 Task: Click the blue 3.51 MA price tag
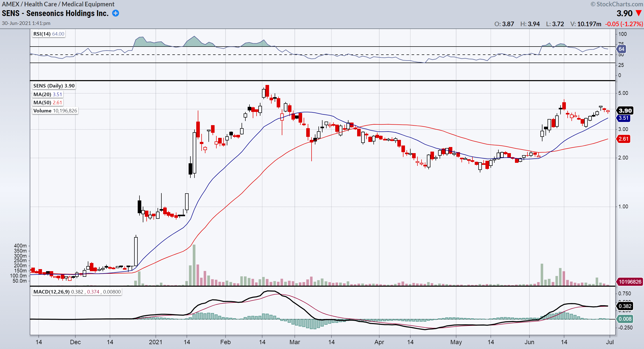(623, 118)
